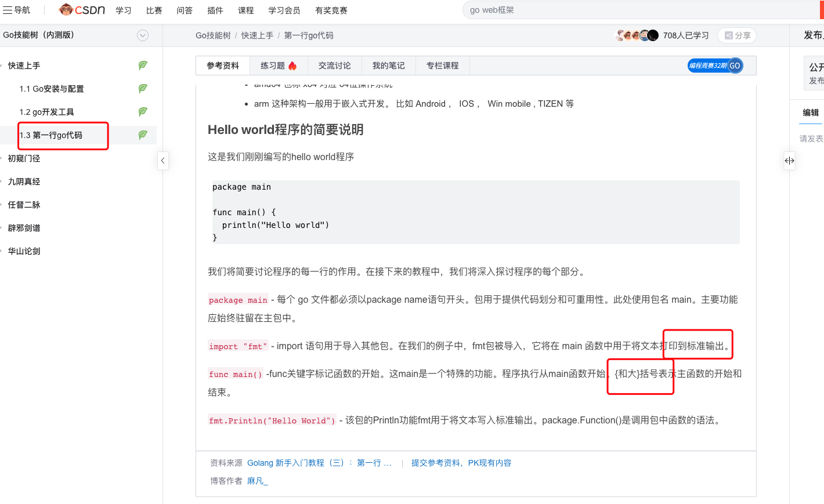Screen dimensions: 824x504
Task: Click leaf icon beside 1.2 go开发工具
Action: pyautogui.click(x=143, y=112)
